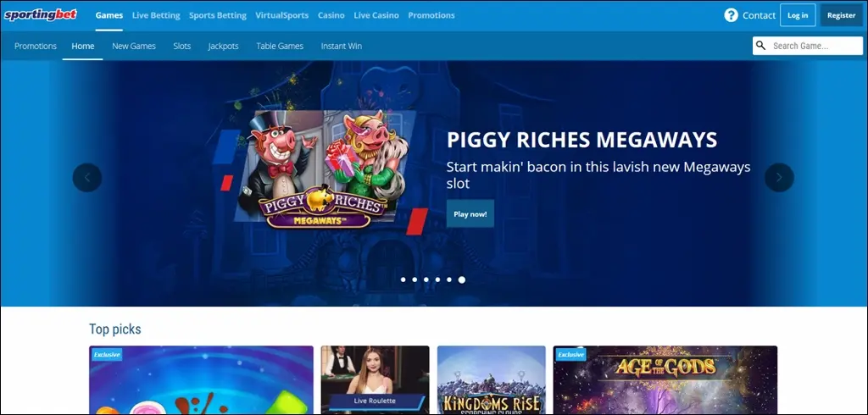Advance banner with right arrow
This screenshot has height=415, width=868.
coord(779,178)
